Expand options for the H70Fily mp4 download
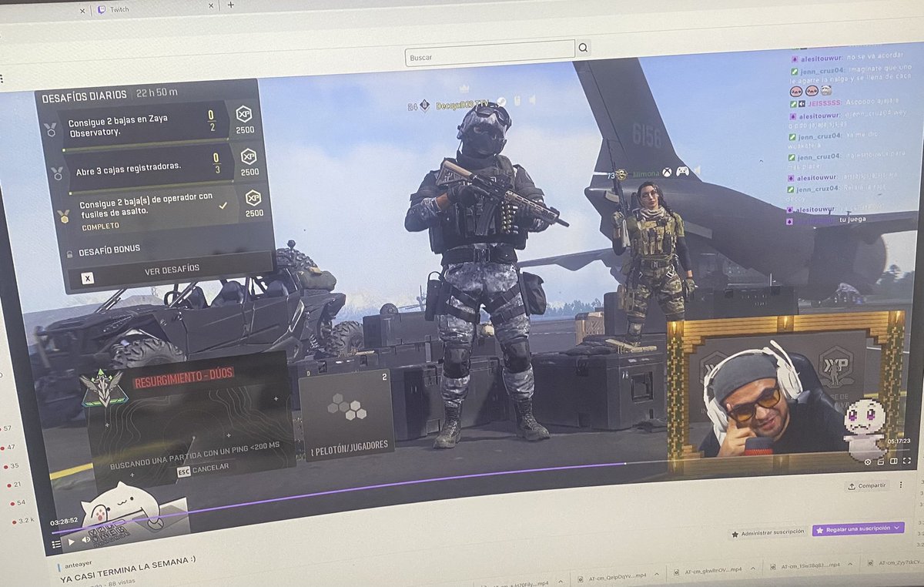 tap(560, 580)
